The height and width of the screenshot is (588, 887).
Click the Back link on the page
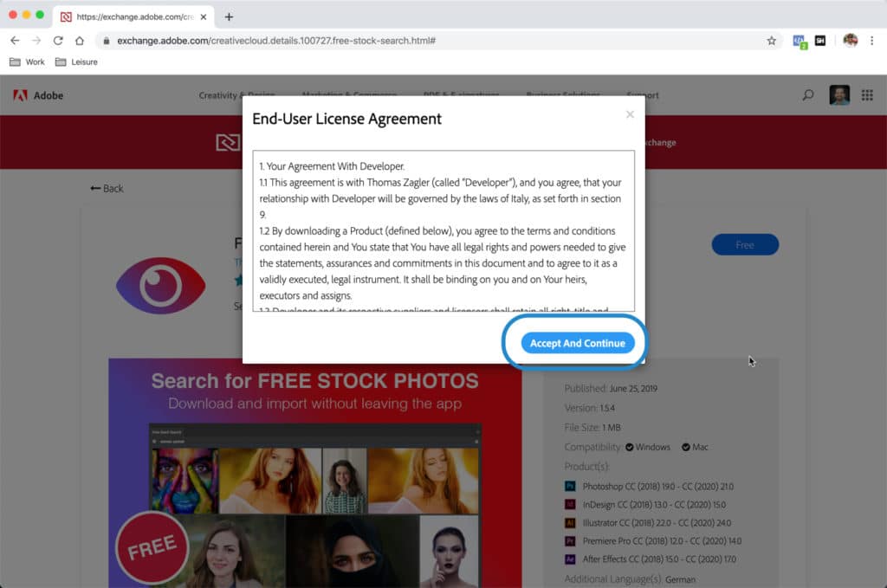coord(107,188)
